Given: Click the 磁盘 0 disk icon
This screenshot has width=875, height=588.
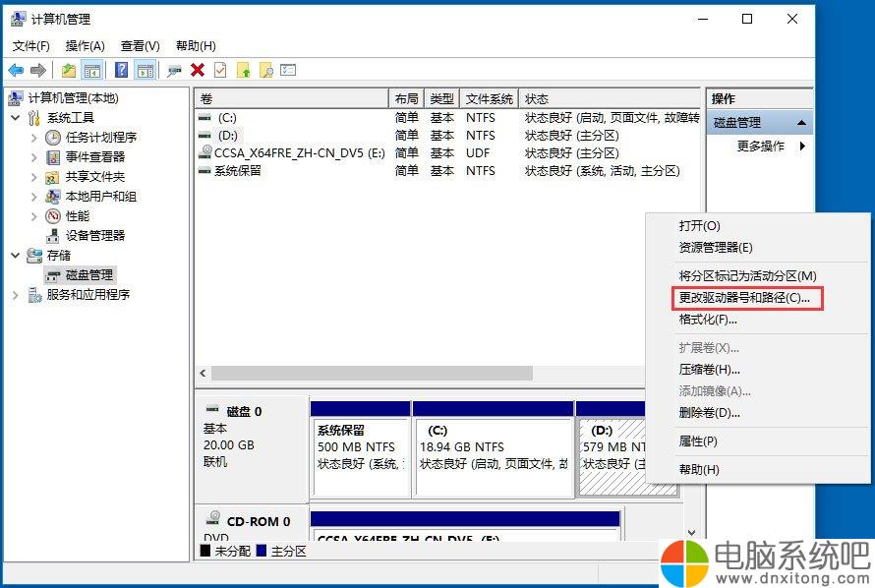Looking at the screenshot, I should (x=212, y=410).
